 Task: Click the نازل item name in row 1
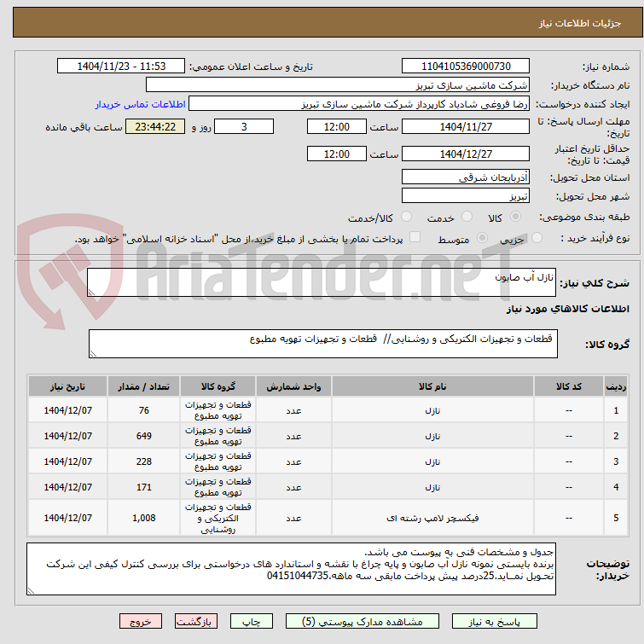(432, 410)
